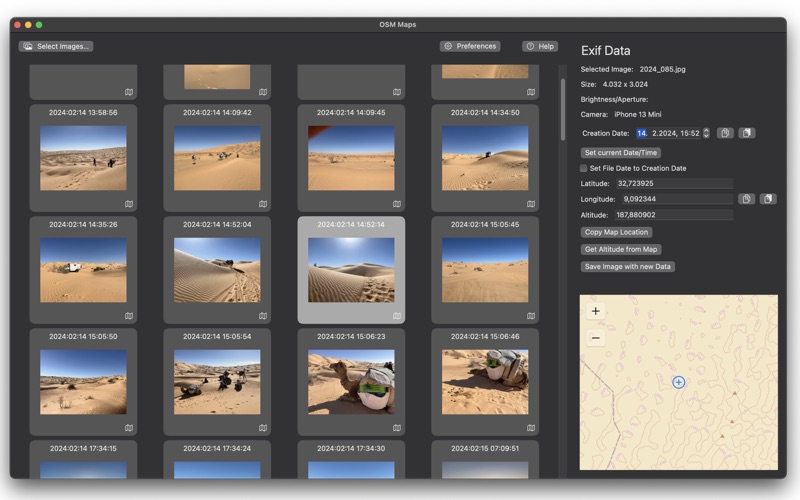Zoom out the map with the minus button
This screenshot has height=500, width=800.
point(595,338)
